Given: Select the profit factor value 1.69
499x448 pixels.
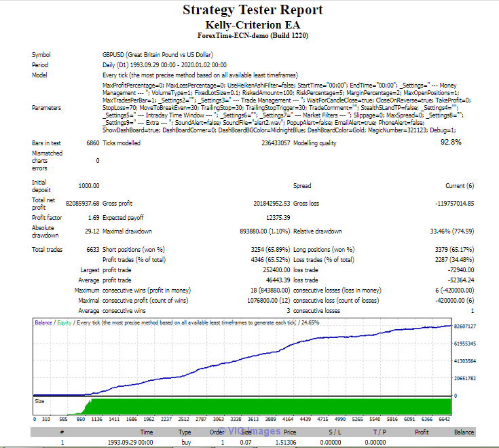Looking at the screenshot, I should point(94,218).
